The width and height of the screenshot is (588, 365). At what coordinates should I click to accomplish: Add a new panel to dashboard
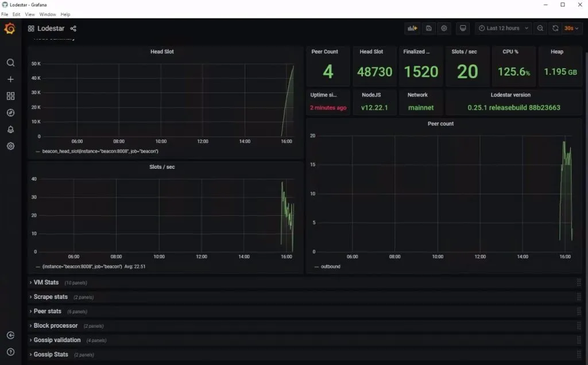point(412,28)
